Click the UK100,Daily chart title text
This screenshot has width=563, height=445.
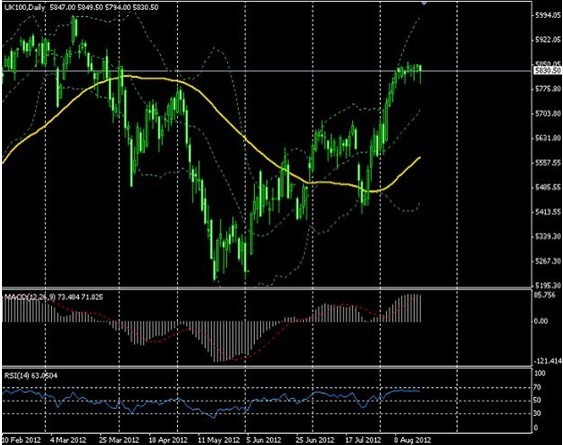point(24,7)
